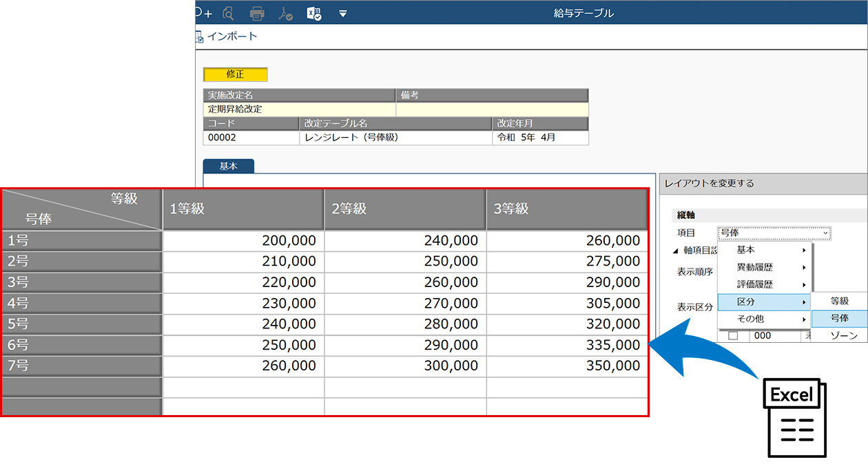Expand the 評価履歴 submenu entry
Screen dimensions: 868x475
click(765, 284)
